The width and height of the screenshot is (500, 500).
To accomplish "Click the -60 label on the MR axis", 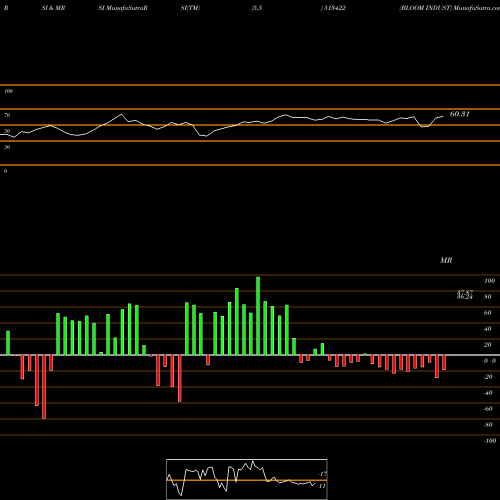I will [x=488, y=409].
